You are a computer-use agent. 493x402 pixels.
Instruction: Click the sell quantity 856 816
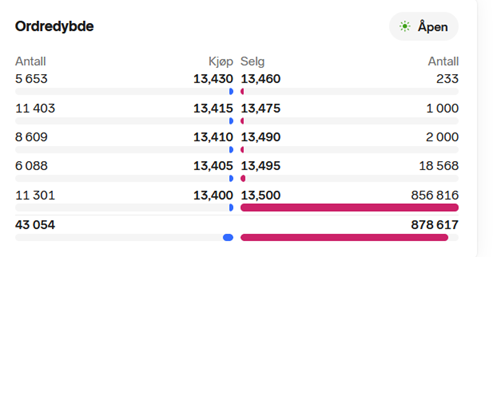[x=435, y=195]
